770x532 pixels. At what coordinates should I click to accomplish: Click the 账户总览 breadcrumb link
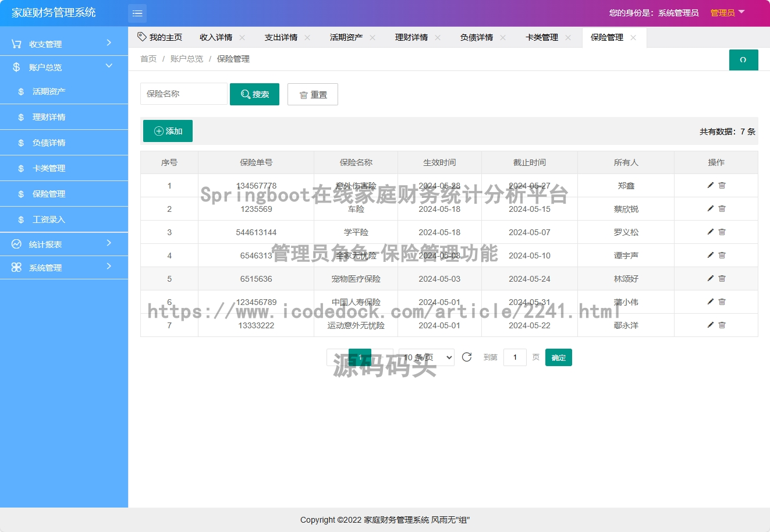187,59
